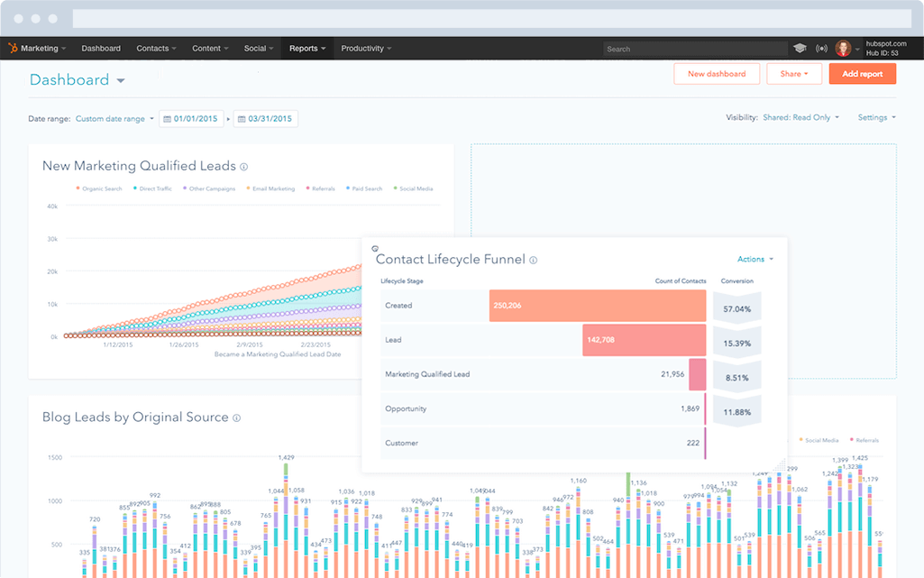Toggle Paid Search series in chart legend
Image resolution: width=924 pixels, height=578 pixels.
pyautogui.click(x=363, y=189)
